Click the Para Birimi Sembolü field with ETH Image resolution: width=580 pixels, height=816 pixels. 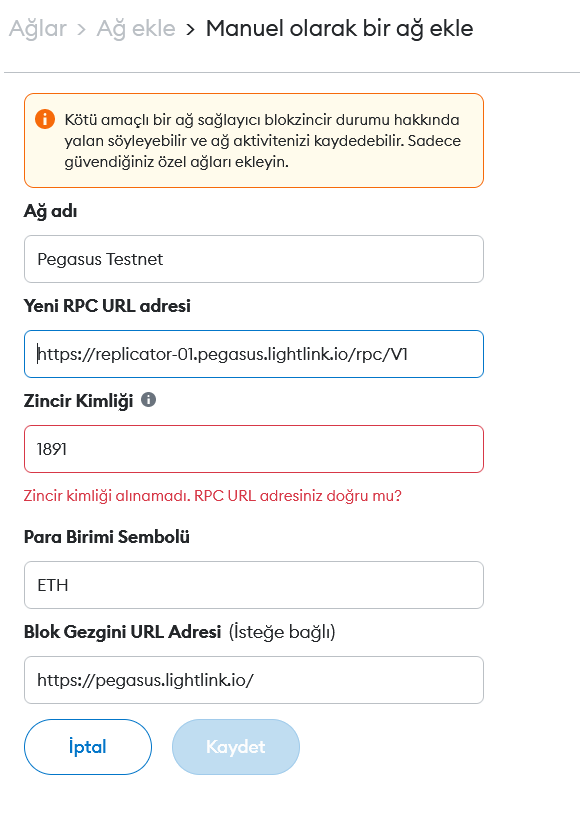pyautogui.click(x=254, y=585)
